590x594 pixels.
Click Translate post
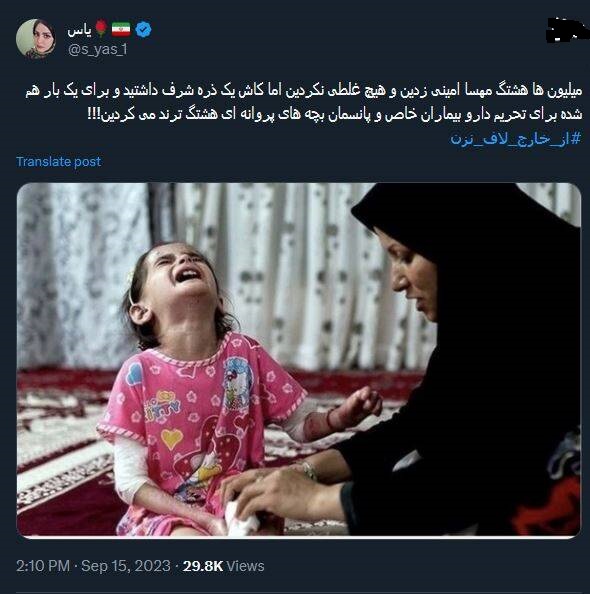tap(58, 162)
